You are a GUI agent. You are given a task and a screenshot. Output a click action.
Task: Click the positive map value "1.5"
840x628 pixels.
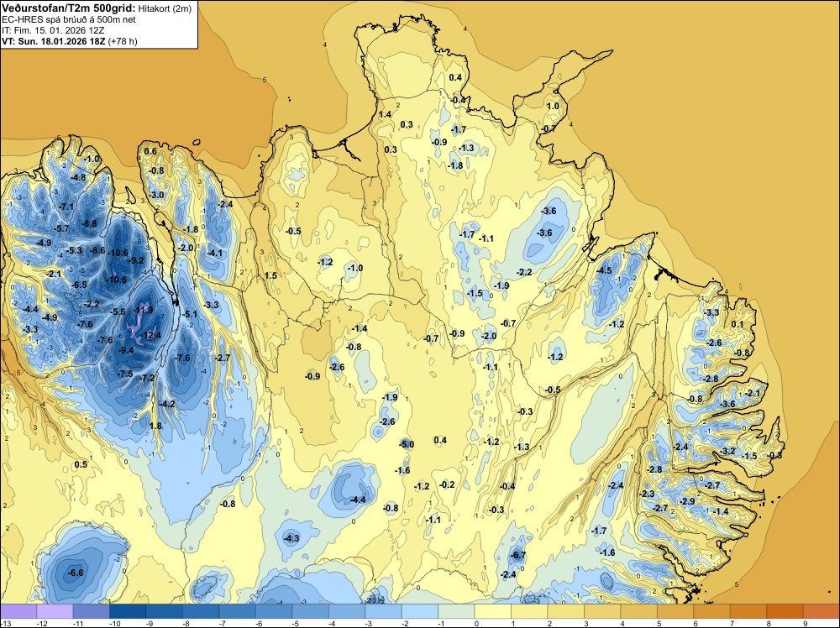tap(270, 275)
